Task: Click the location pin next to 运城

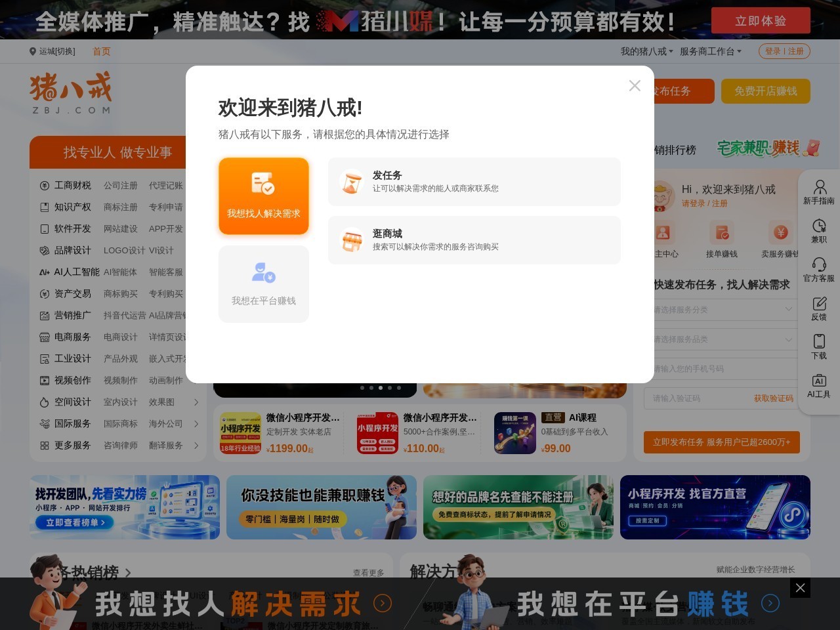Action: tap(33, 51)
